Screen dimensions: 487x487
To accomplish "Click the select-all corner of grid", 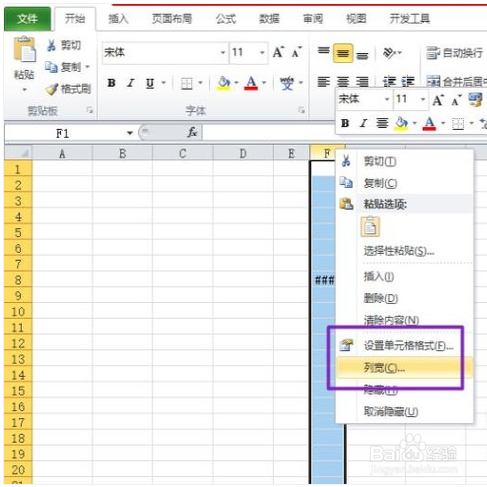I will coord(18,153).
